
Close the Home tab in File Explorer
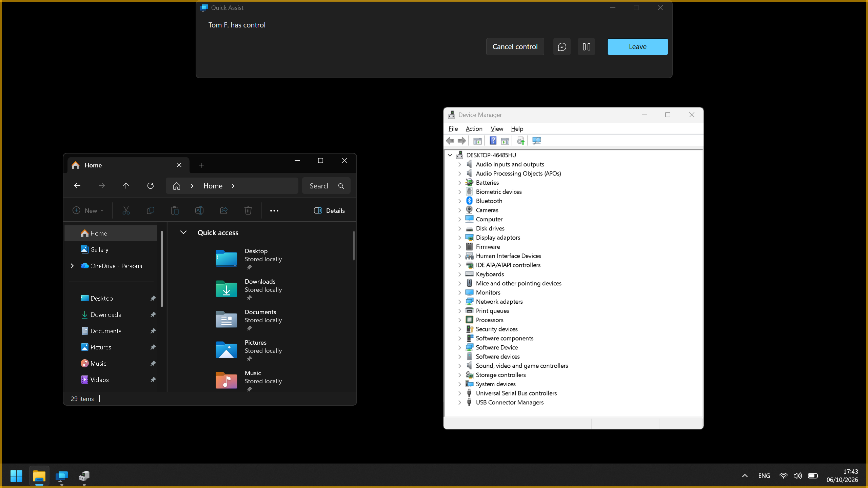179,165
